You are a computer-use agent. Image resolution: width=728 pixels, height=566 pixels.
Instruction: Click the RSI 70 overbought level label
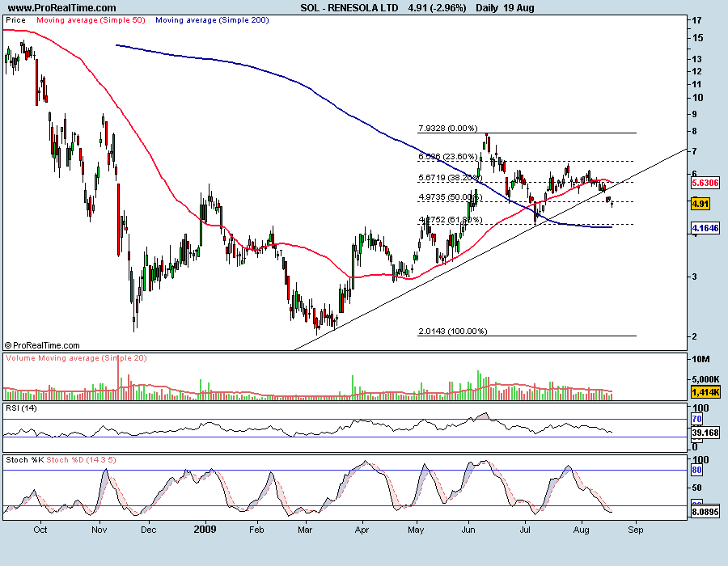(x=696, y=419)
